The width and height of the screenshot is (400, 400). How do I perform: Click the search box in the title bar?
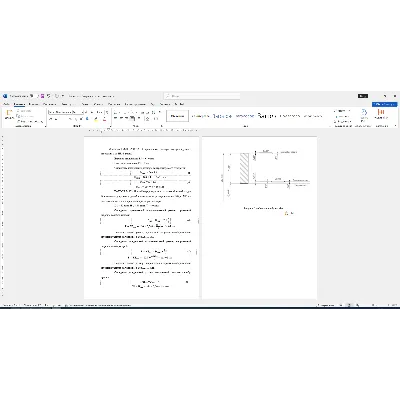coord(202,96)
